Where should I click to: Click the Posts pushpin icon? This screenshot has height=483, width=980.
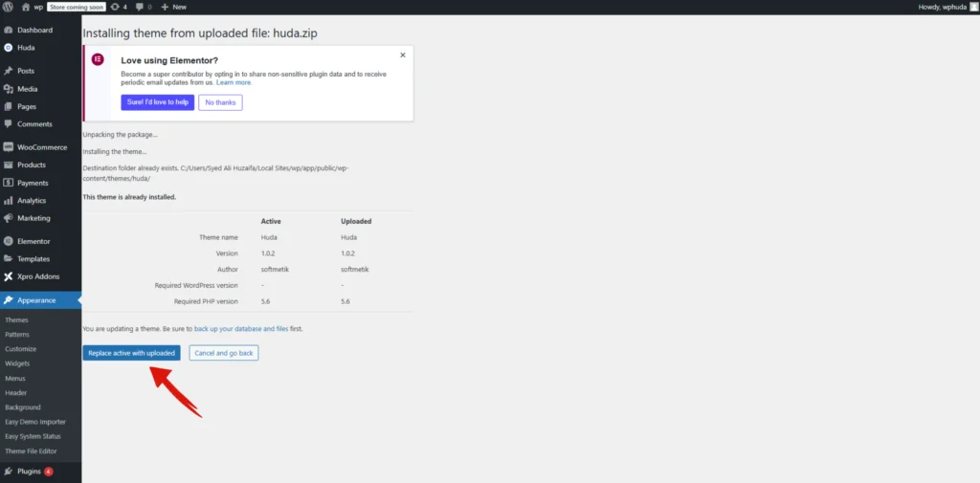coord(8,71)
